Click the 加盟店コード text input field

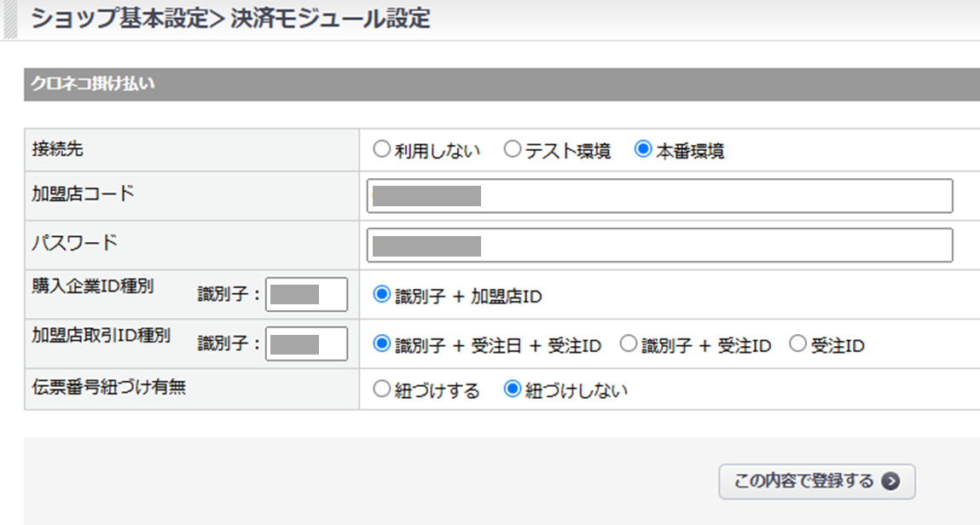(659, 195)
